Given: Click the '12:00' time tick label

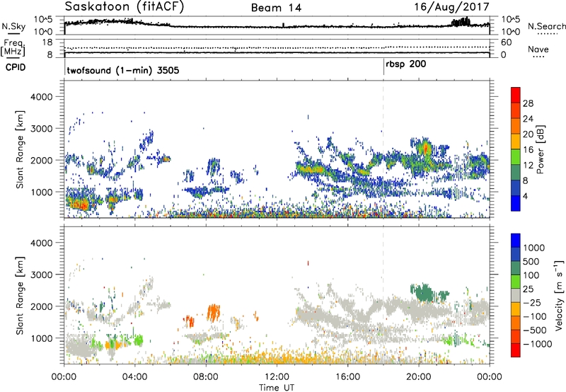Looking at the screenshot, I should 277,377.
